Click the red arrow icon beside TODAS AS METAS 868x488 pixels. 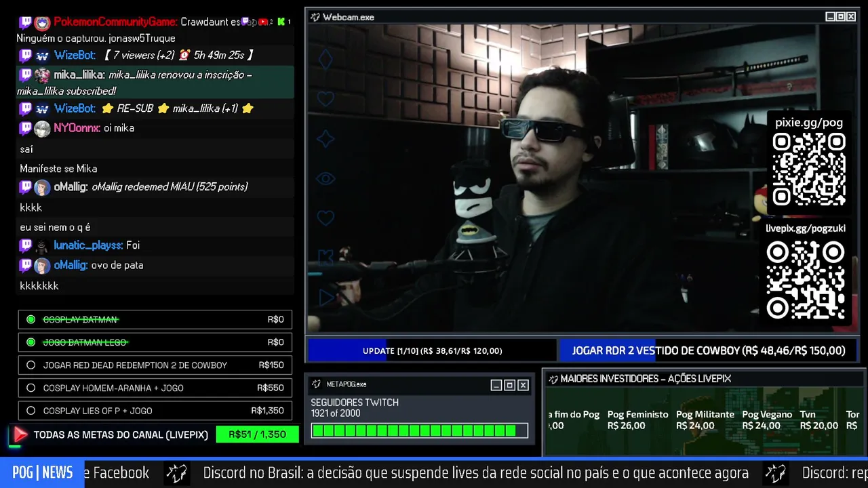point(20,434)
